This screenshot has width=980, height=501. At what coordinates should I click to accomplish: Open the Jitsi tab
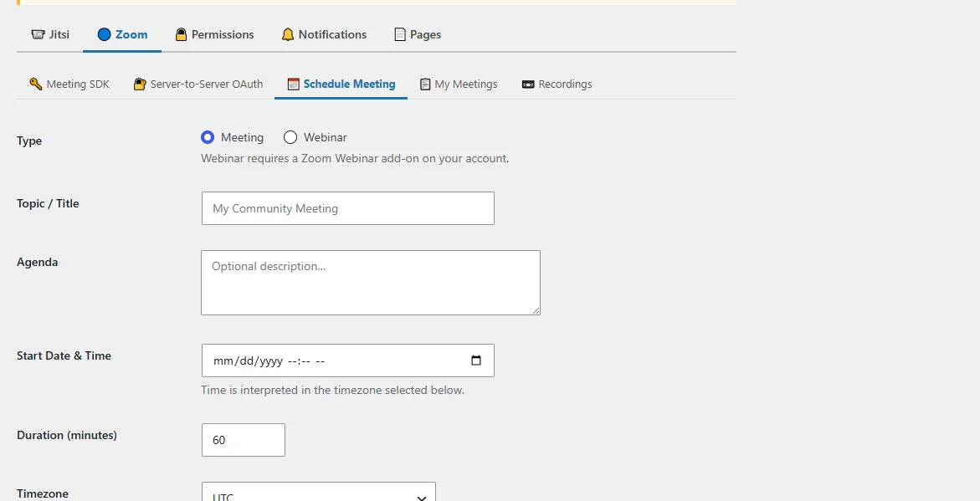tap(50, 34)
